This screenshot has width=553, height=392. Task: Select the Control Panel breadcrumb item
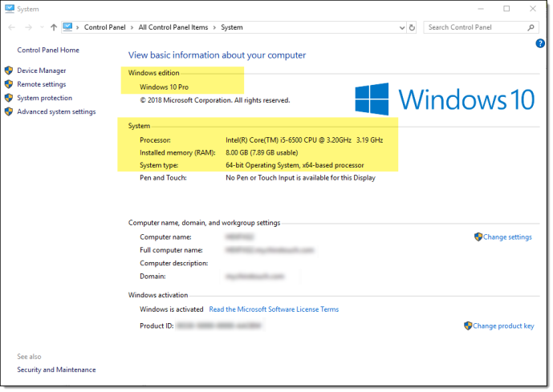pyautogui.click(x=106, y=27)
